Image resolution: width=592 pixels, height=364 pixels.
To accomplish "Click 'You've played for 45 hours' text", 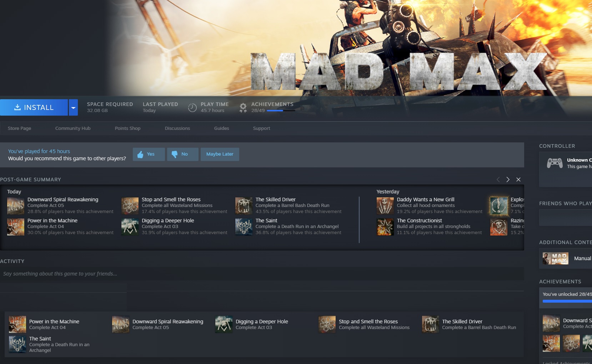I will [x=39, y=151].
